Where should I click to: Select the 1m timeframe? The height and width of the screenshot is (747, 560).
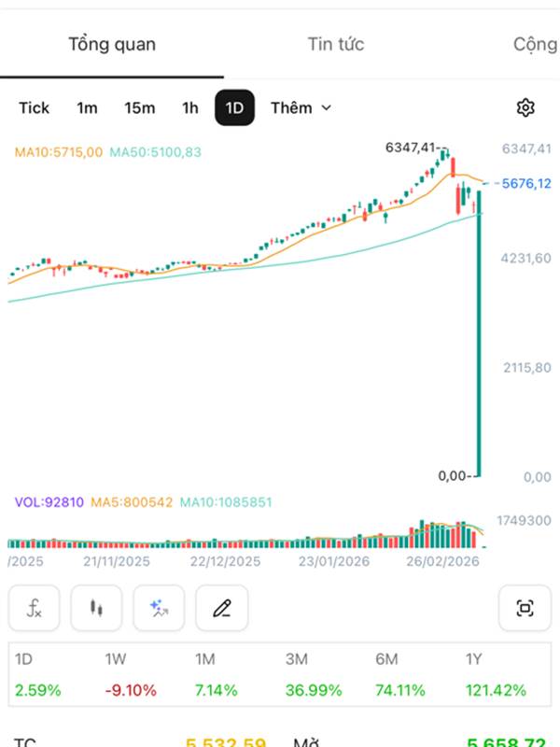(87, 107)
